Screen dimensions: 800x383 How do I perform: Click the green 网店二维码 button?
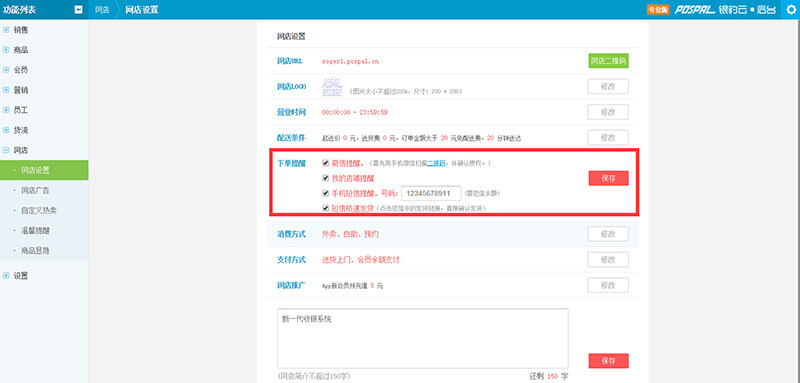pyautogui.click(x=608, y=61)
